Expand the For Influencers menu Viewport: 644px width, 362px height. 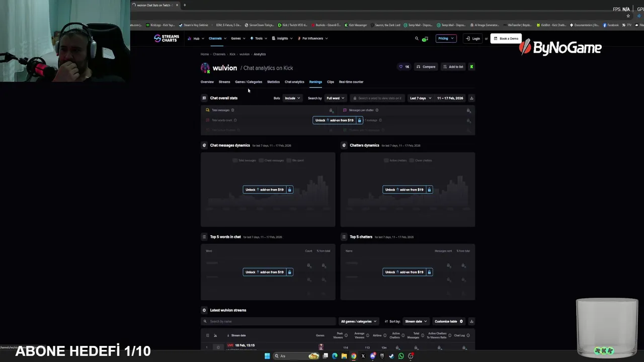(x=312, y=38)
